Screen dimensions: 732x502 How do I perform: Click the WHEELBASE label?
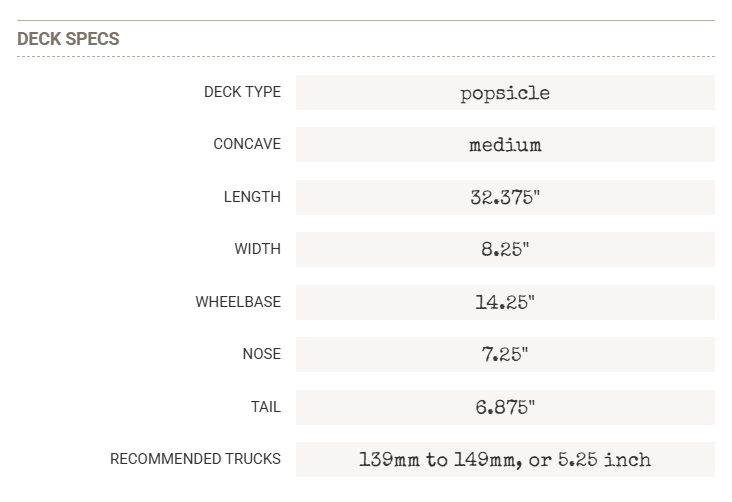click(x=238, y=302)
